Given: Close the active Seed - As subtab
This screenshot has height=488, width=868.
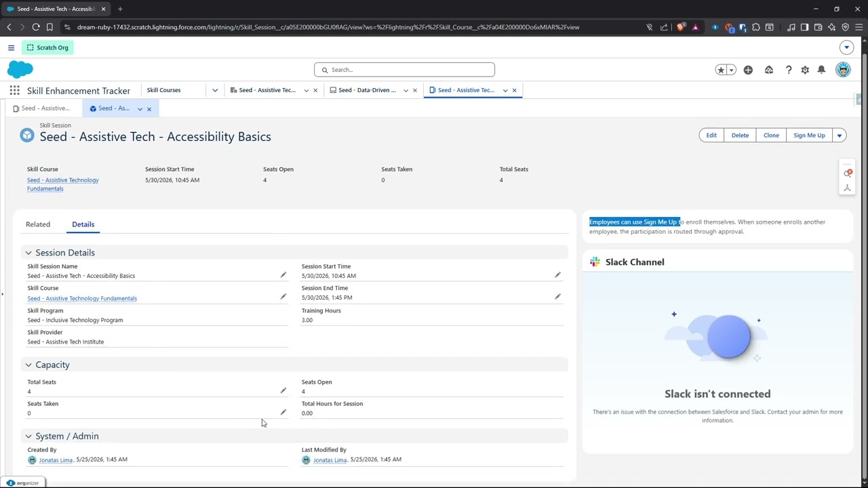Looking at the screenshot, I should [149, 108].
